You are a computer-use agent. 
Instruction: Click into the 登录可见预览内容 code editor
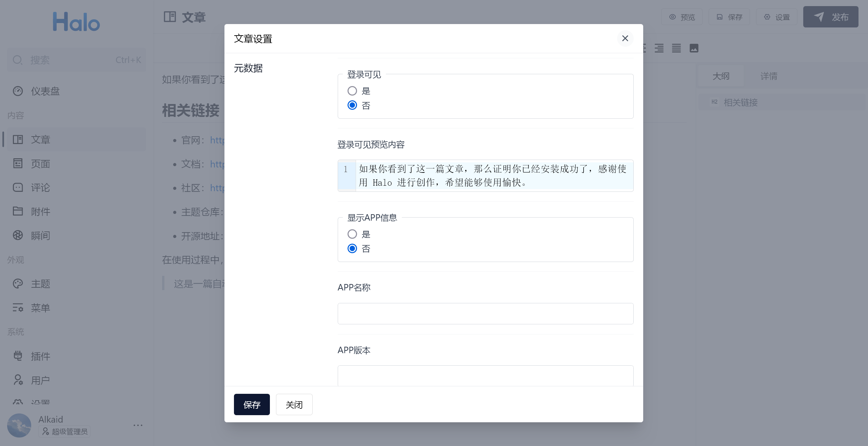(493, 176)
